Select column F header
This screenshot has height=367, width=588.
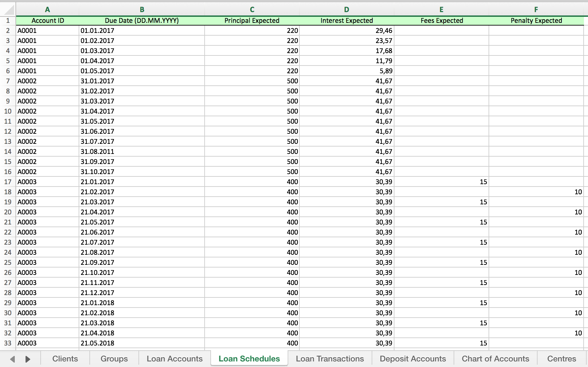coord(536,9)
